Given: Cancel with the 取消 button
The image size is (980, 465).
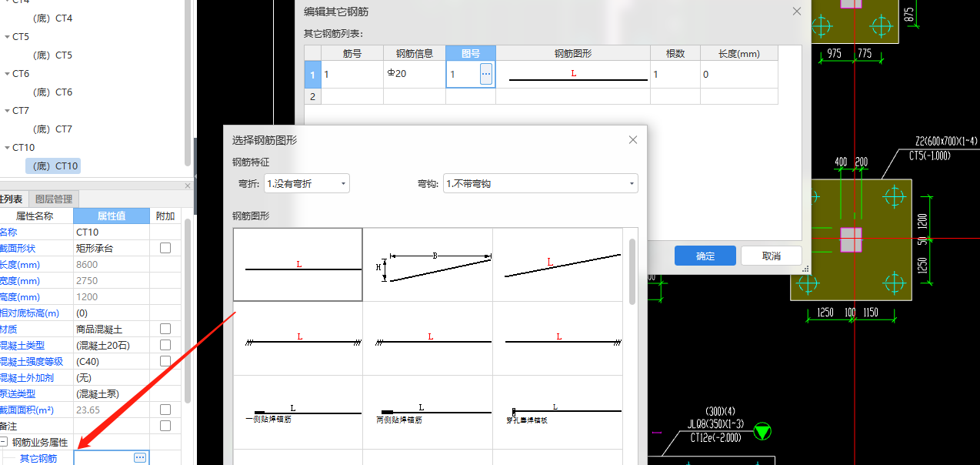Looking at the screenshot, I should pyautogui.click(x=772, y=256).
